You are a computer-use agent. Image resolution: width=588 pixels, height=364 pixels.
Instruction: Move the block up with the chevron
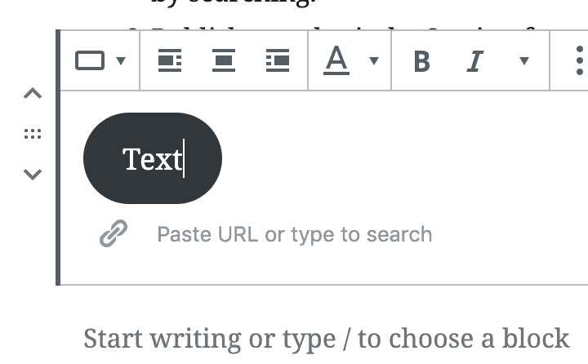(33, 93)
